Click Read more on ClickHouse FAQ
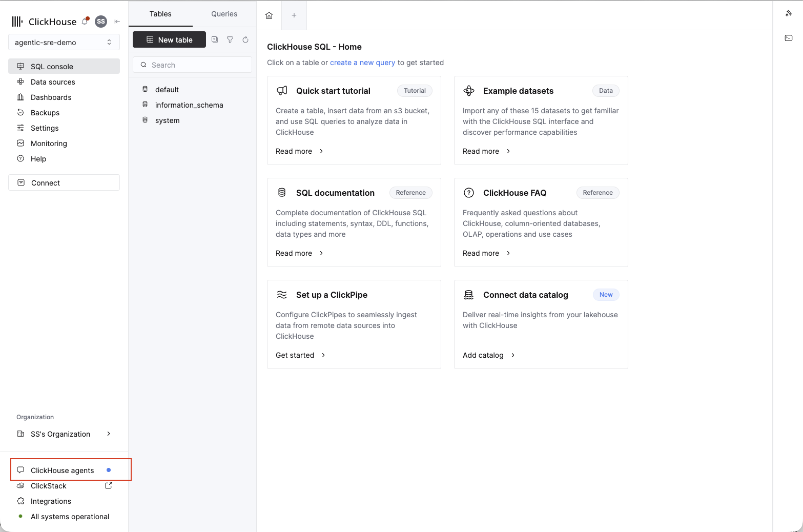Screen dimensions: 803x532 (486, 253)
